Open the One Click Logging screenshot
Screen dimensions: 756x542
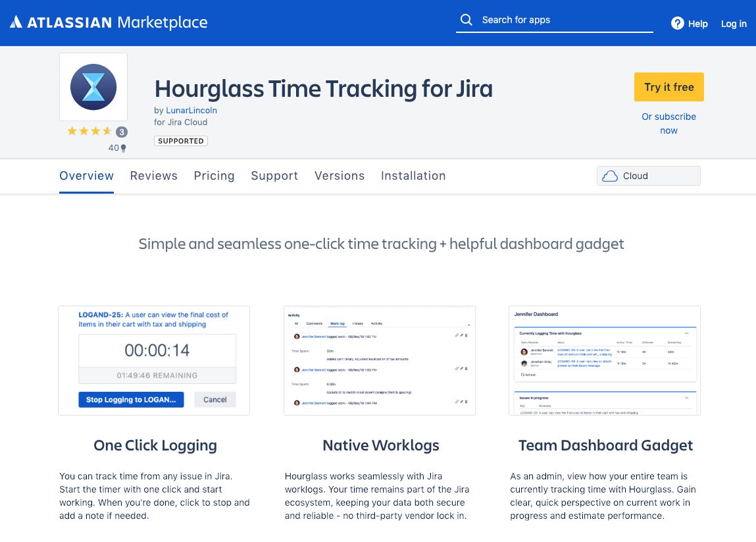pos(154,360)
